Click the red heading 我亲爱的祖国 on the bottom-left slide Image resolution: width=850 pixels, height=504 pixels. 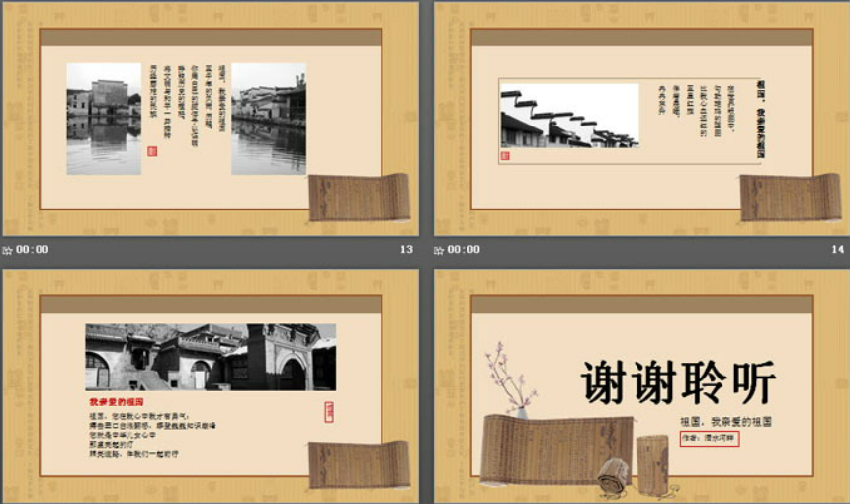(117, 402)
